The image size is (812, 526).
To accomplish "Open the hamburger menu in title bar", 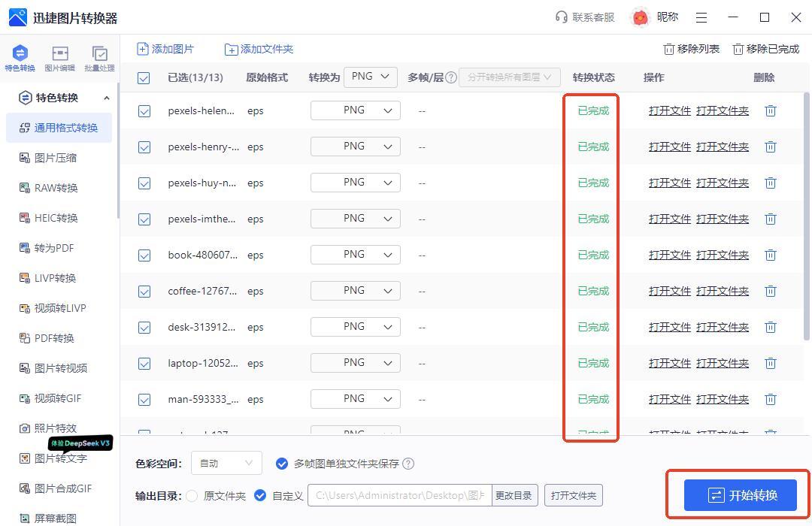I will pyautogui.click(x=701, y=17).
